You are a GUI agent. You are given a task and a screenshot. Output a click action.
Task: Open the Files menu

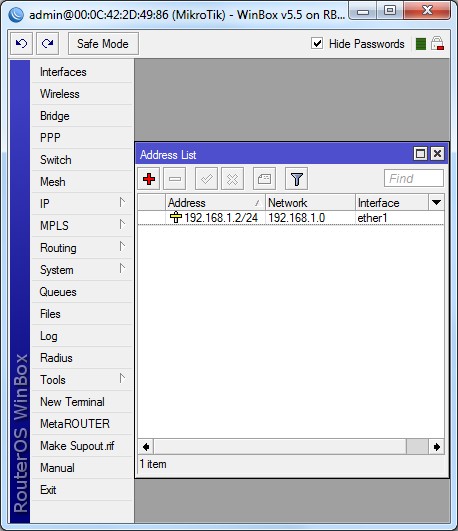82,314
